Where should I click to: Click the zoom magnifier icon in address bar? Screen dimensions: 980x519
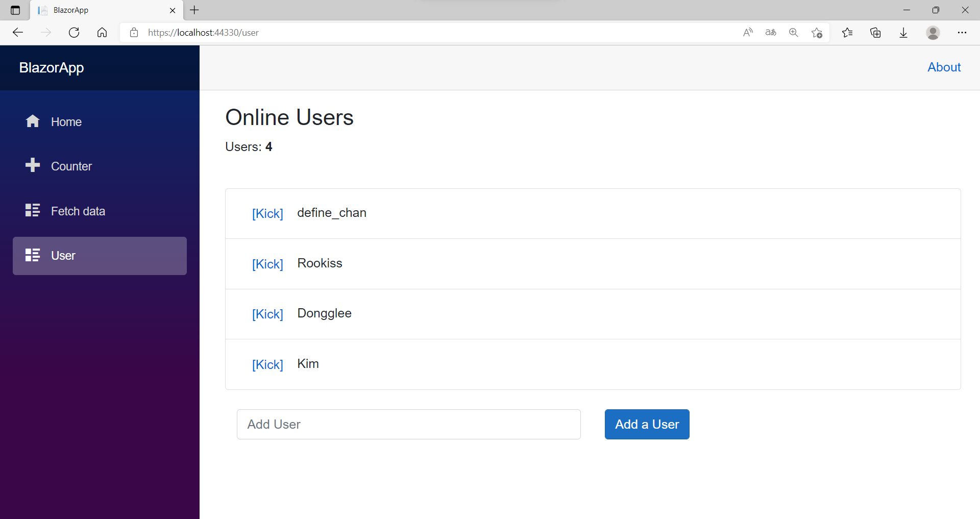click(793, 33)
